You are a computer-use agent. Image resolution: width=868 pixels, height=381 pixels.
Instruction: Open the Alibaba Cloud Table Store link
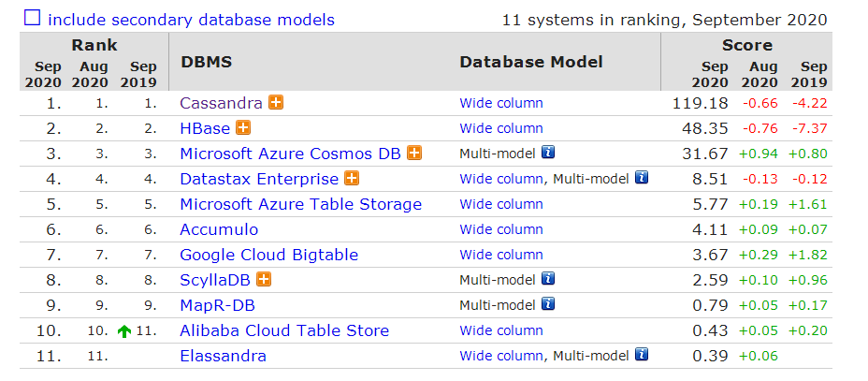click(283, 330)
